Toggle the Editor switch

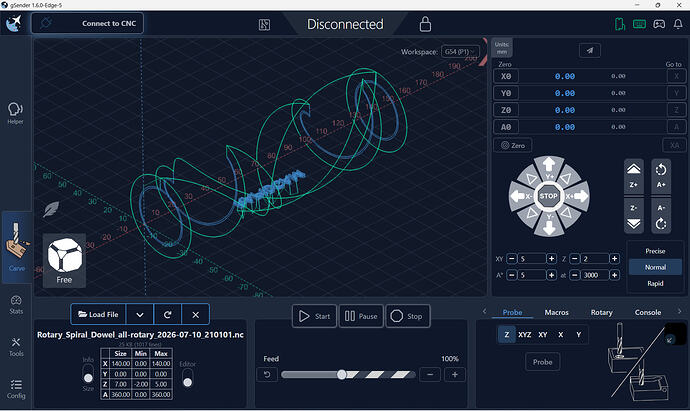click(x=187, y=378)
